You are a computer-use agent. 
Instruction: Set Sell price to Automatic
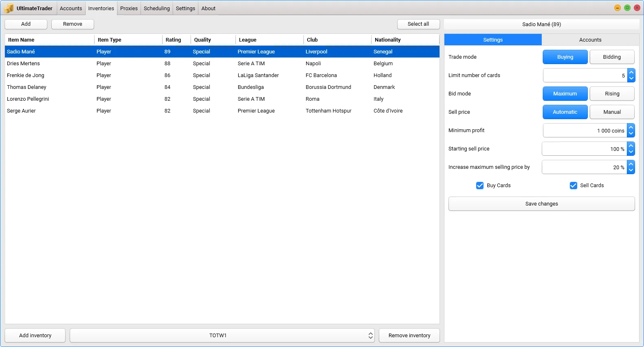pos(565,112)
